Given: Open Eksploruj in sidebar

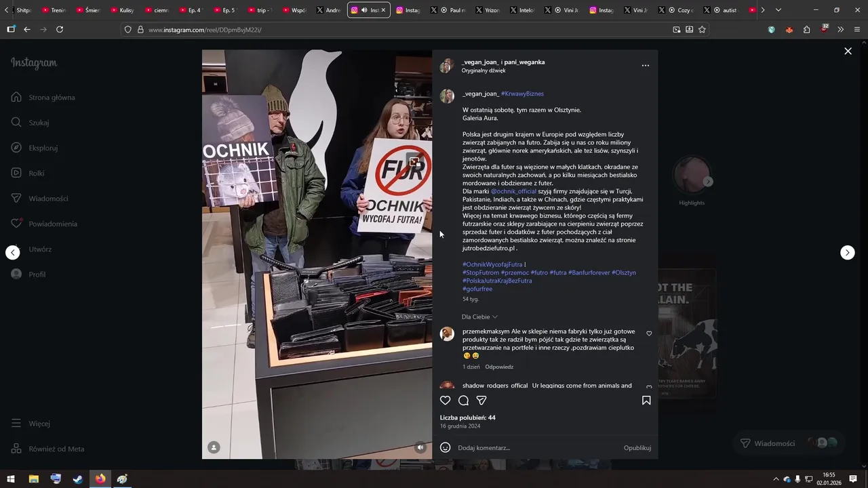Looking at the screenshot, I should pos(35,148).
